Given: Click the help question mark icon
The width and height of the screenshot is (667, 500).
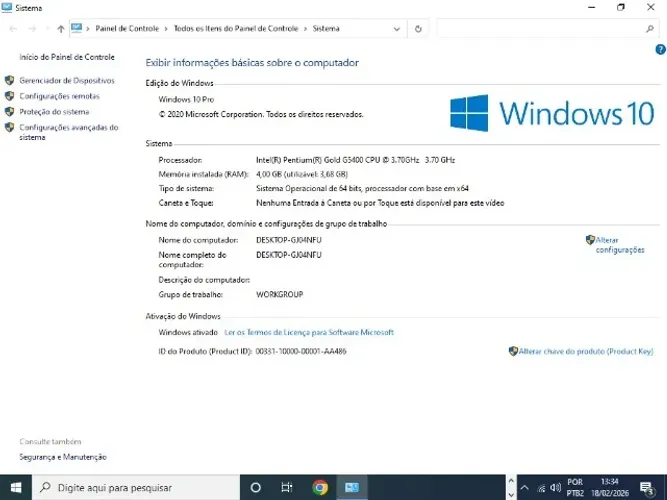Looking at the screenshot, I should tap(660, 50).
